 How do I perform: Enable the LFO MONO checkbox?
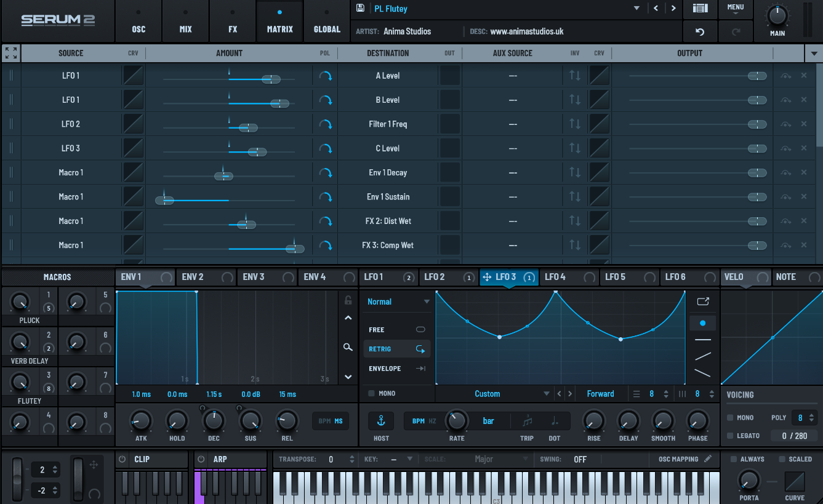pos(371,393)
